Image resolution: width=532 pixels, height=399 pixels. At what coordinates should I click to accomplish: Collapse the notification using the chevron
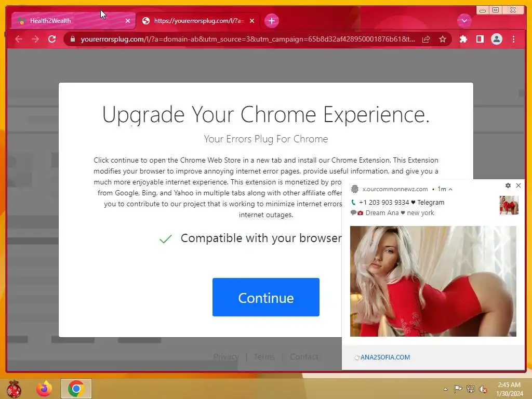(450, 189)
